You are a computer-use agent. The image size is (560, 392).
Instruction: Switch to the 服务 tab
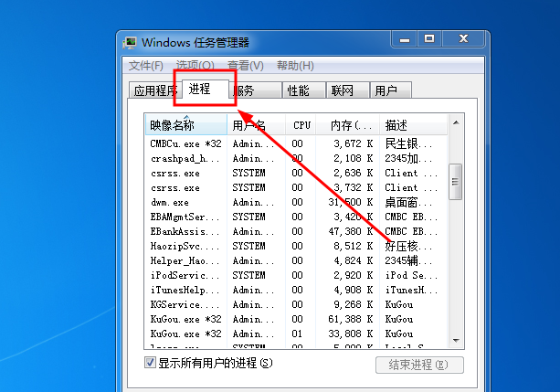click(255, 90)
